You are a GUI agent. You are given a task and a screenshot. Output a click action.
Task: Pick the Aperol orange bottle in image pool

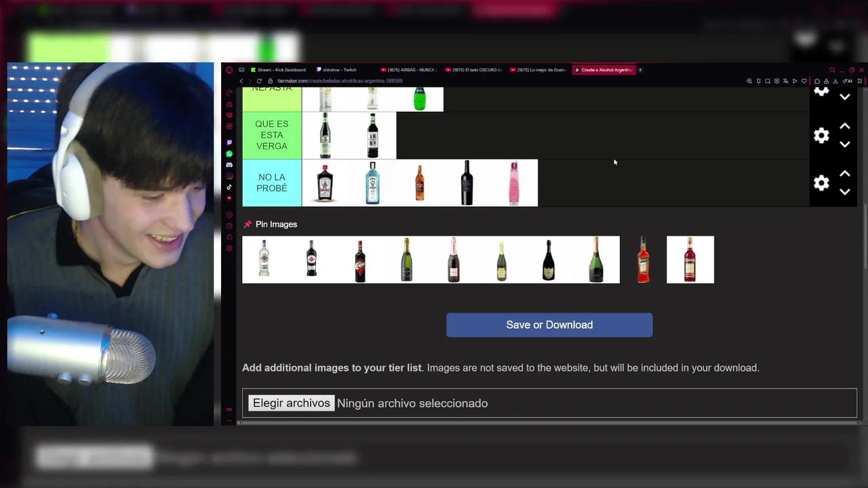click(x=643, y=260)
